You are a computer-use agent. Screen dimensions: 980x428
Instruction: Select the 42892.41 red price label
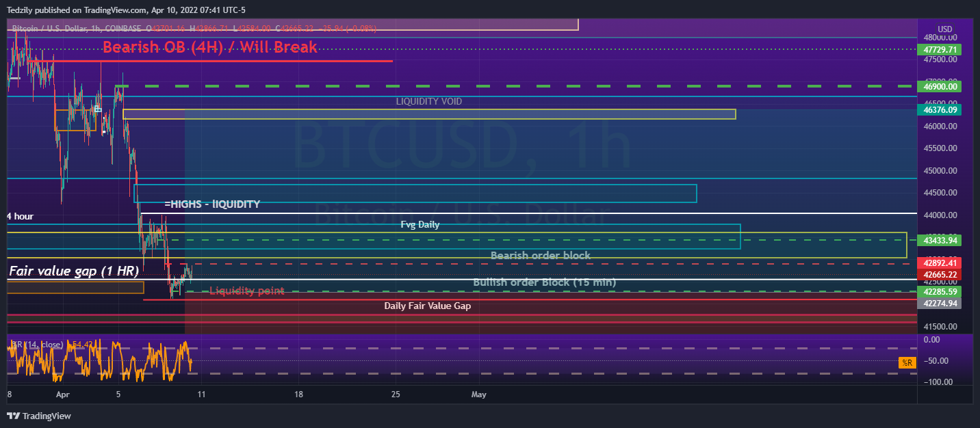coord(941,263)
